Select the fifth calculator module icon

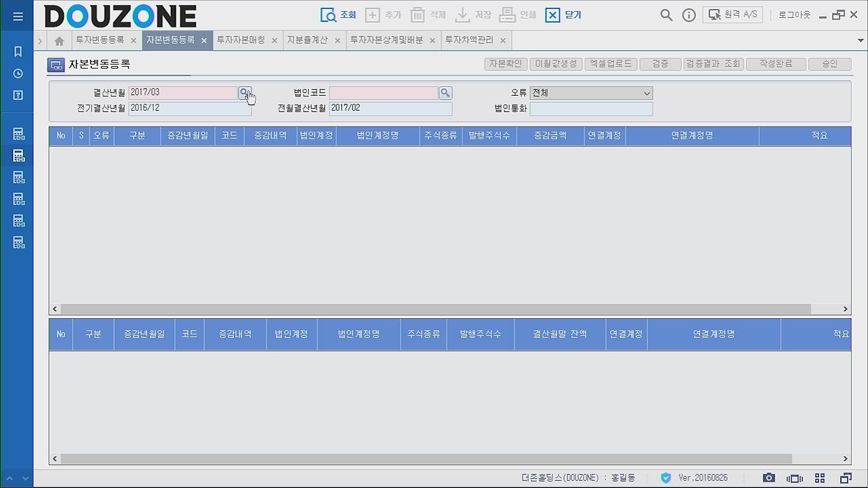[19, 221]
